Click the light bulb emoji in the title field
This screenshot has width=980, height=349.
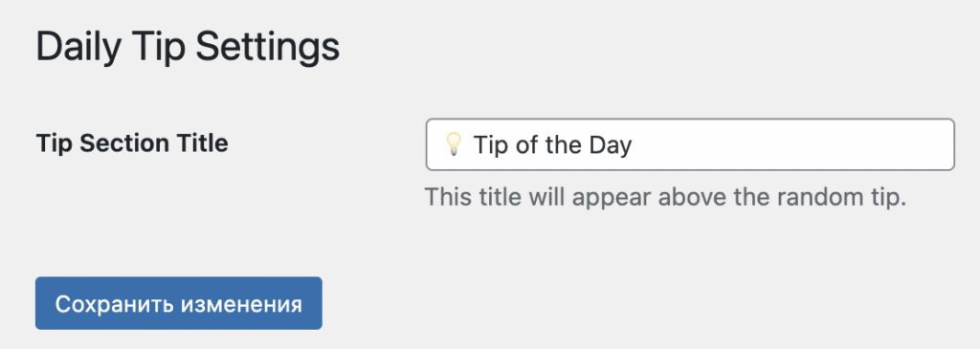click(453, 144)
